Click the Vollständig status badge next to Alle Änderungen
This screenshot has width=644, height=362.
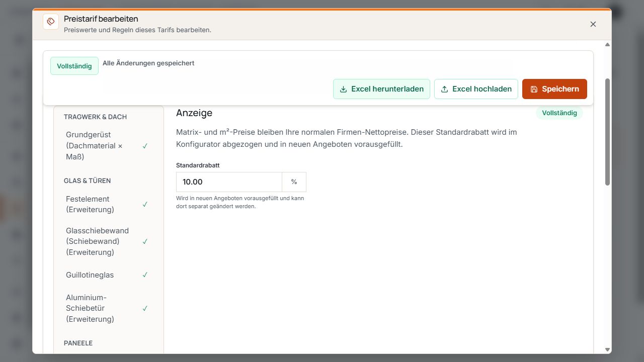[74, 66]
